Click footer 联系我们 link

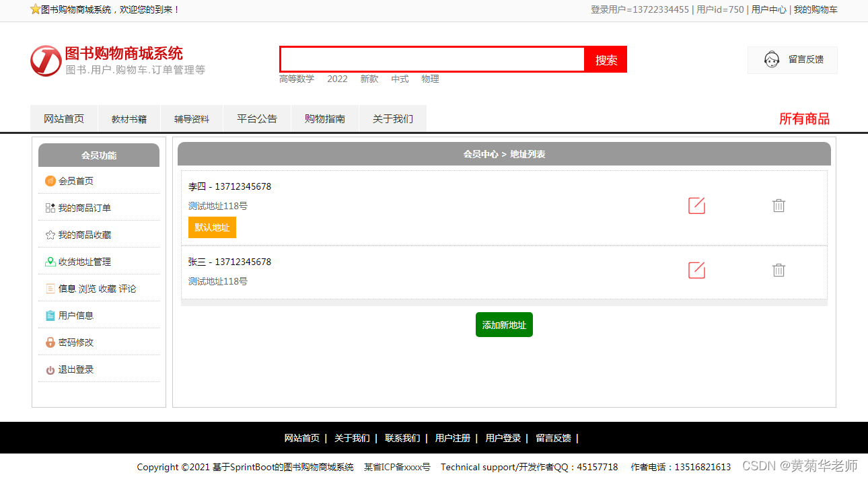point(402,438)
